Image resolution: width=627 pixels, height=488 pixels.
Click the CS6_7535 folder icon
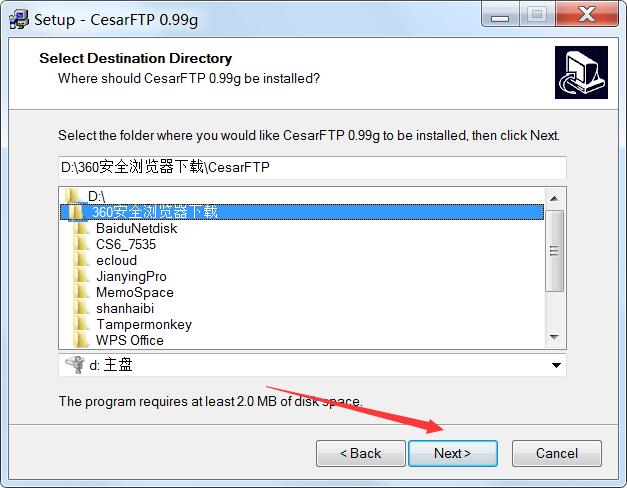point(81,244)
